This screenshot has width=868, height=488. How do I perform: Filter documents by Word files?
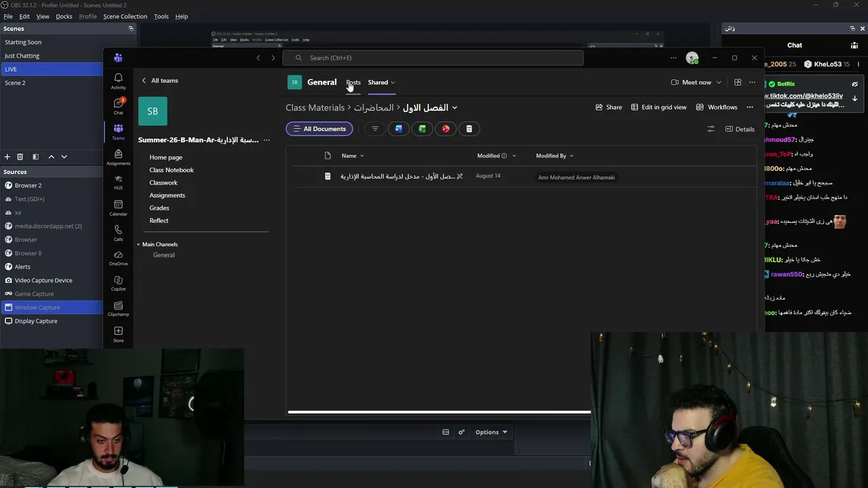[399, 129]
